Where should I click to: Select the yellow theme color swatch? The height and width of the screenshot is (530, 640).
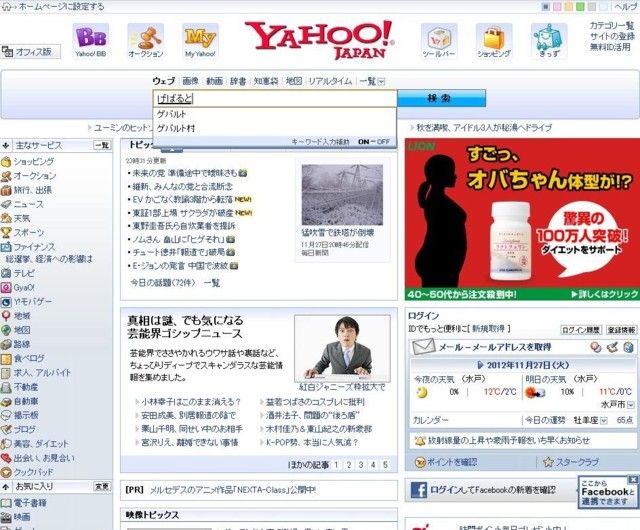pyautogui.click(x=568, y=7)
